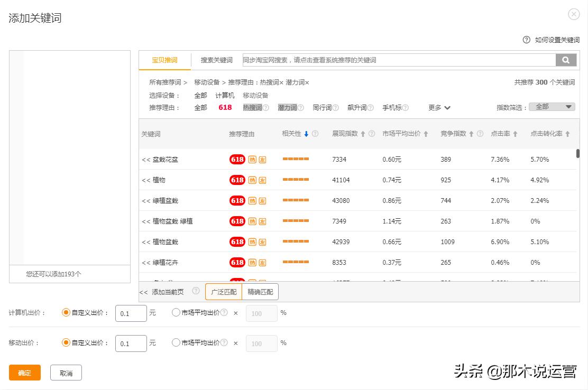
Task: Click the help icon beside 添加当前页
Action: tap(196, 291)
